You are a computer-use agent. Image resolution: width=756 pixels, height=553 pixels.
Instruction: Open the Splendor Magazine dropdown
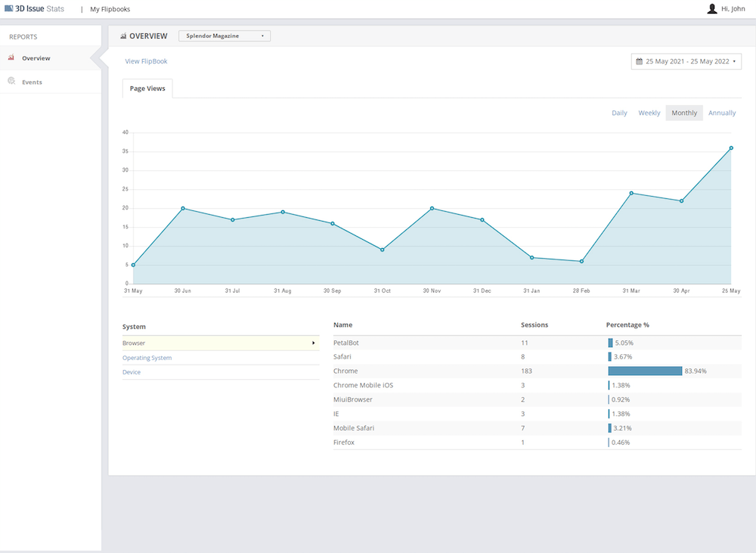pos(225,36)
